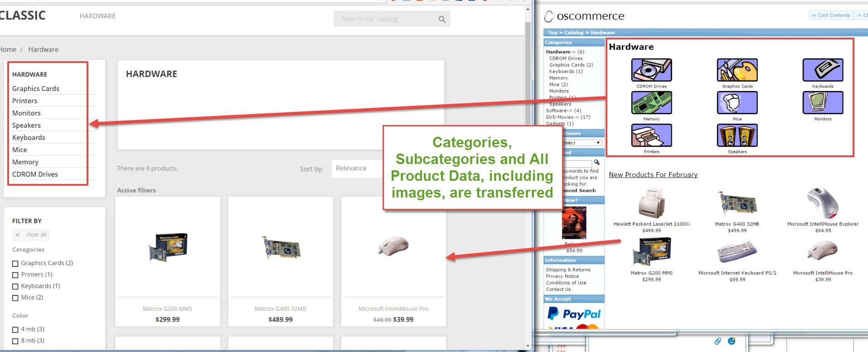Open Memory category icon in osCommerce
868x352 pixels.
click(651, 103)
